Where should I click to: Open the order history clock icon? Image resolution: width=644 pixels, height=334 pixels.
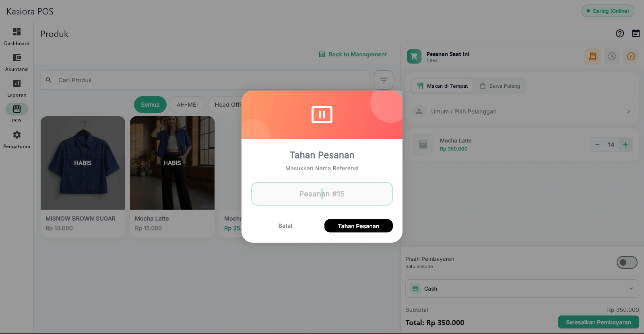(612, 56)
